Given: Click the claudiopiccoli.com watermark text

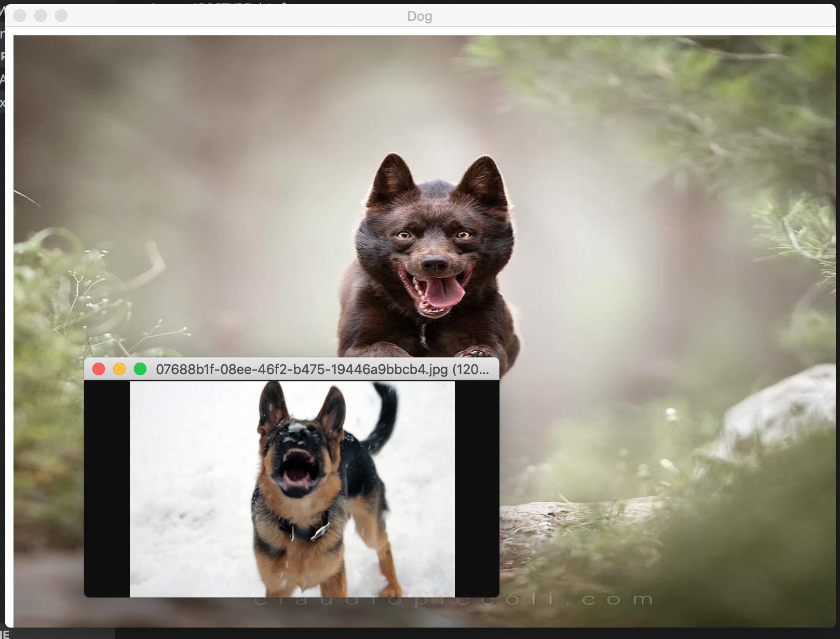Looking at the screenshot, I should pyautogui.click(x=453, y=600).
